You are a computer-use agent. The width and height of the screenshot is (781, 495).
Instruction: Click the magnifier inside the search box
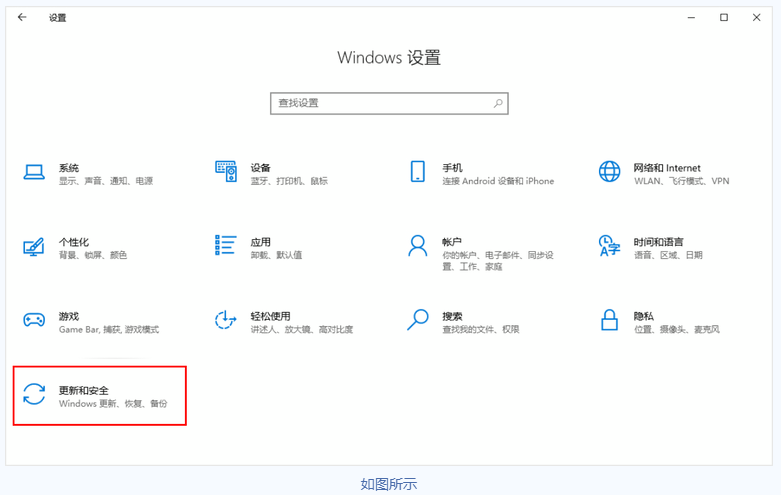click(x=498, y=103)
